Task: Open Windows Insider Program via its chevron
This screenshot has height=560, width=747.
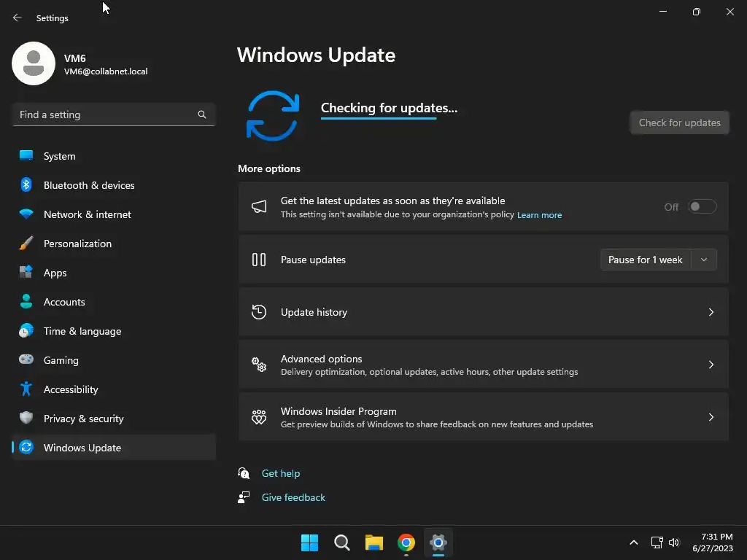Action: [x=711, y=417]
